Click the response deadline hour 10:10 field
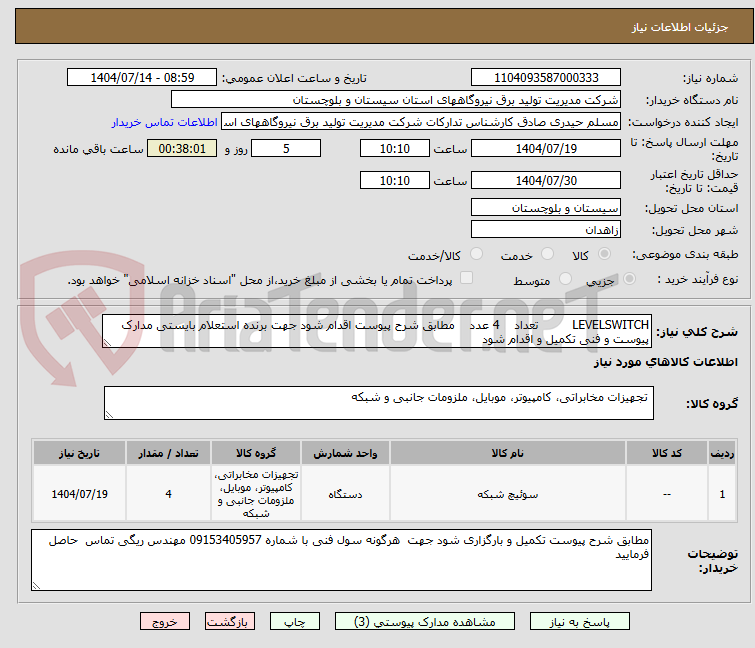Image resolution: width=755 pixels, height=648 pixels. tap(394, 148)
